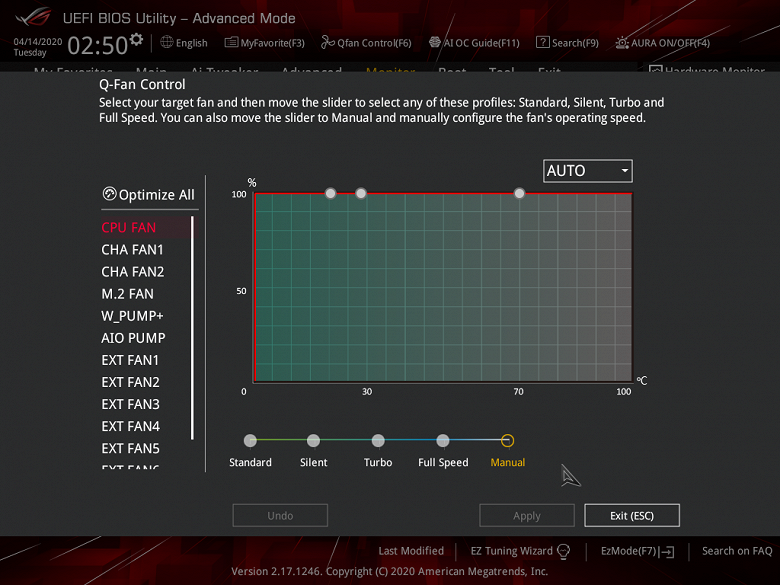
Task: Select the Turbo profile
Action: pyautogui.click(x=378, y=440)
